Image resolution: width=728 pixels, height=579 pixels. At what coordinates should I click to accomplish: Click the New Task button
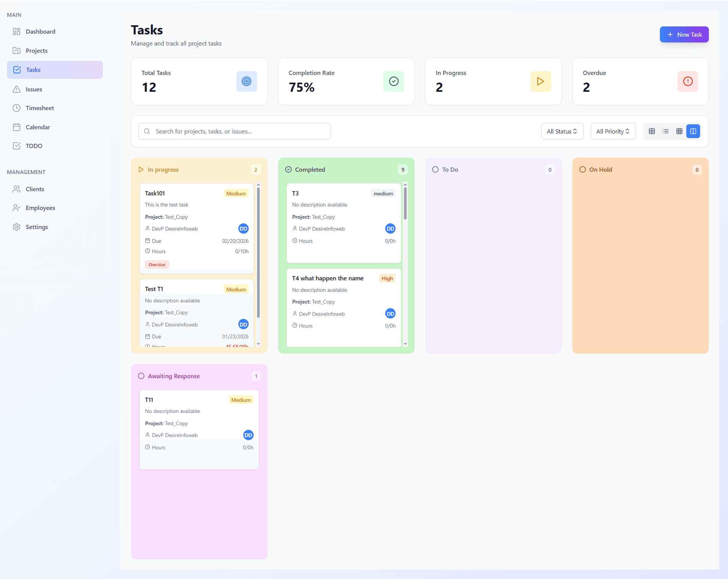[x=684, y=34]
